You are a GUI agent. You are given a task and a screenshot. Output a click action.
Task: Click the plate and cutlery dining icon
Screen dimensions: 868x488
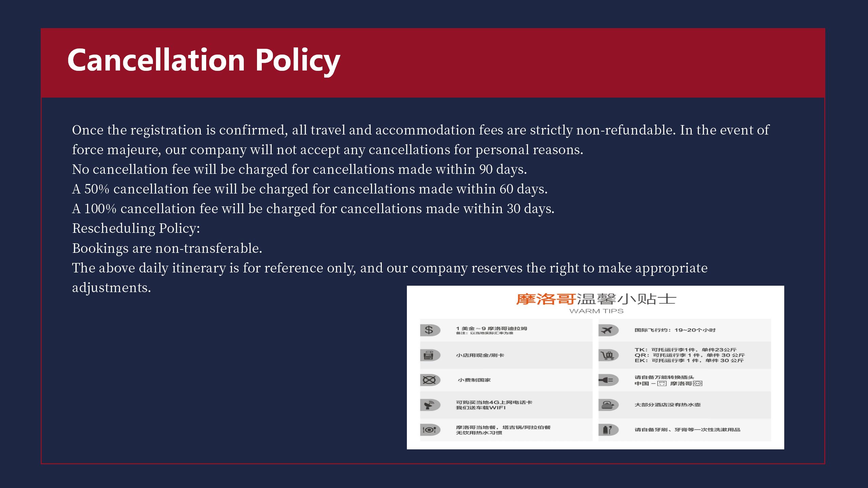(429, 430)
